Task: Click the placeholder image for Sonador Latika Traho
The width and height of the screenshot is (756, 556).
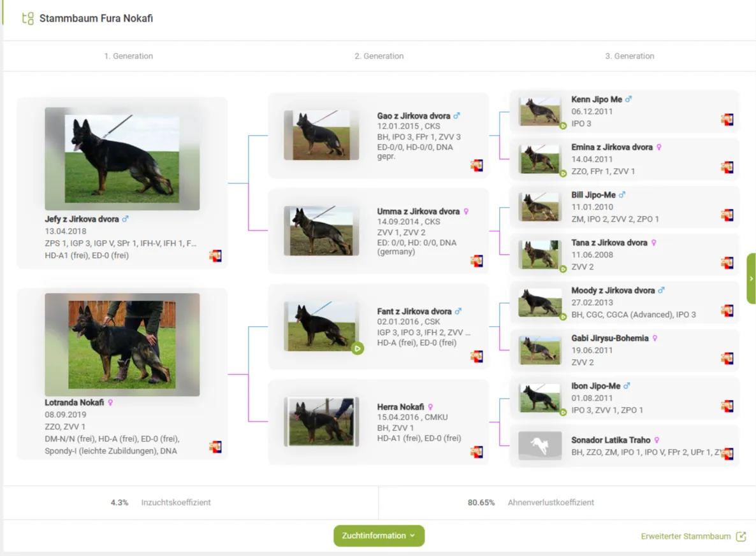Action: (x=540, y=446)
